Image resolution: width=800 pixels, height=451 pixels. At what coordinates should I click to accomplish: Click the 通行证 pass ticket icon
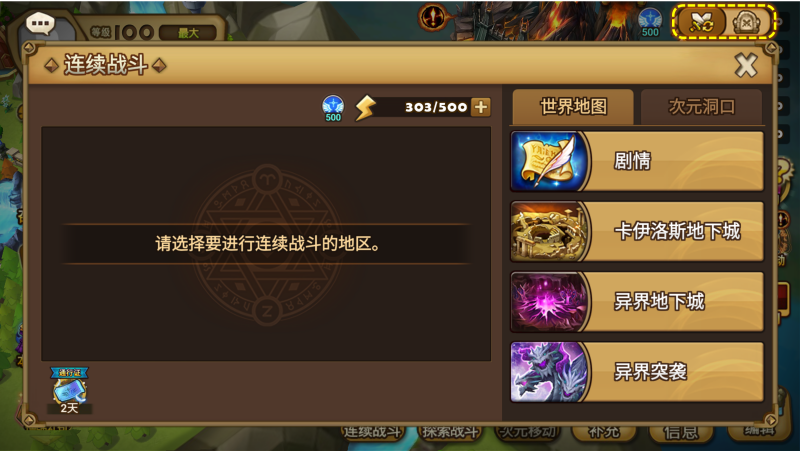click(x=69, y=390)
